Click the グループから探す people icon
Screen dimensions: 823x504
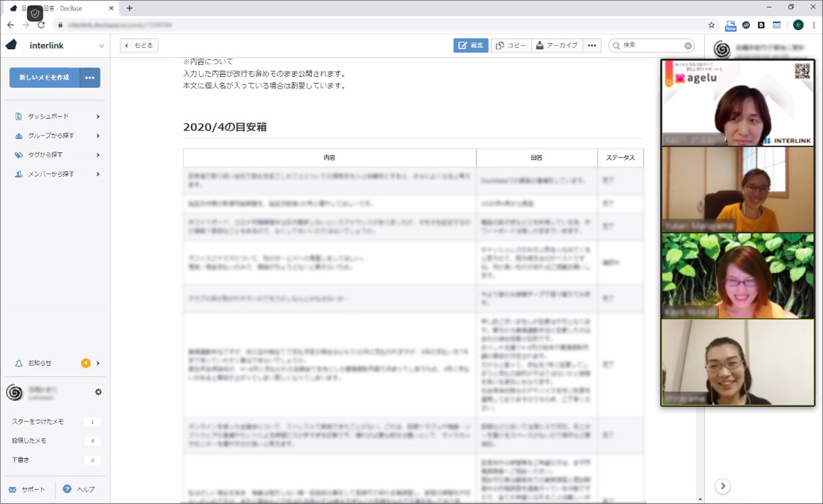click(18, 136)
